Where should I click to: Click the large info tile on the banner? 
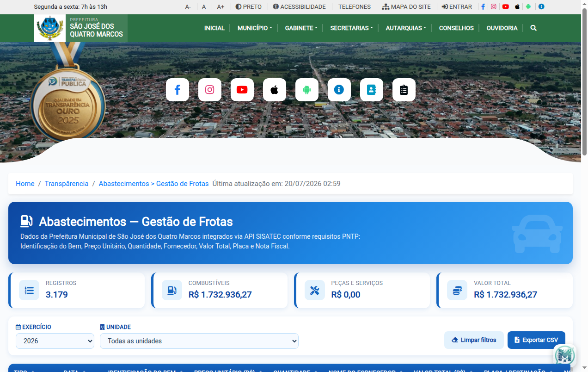(x=339, y=90)
